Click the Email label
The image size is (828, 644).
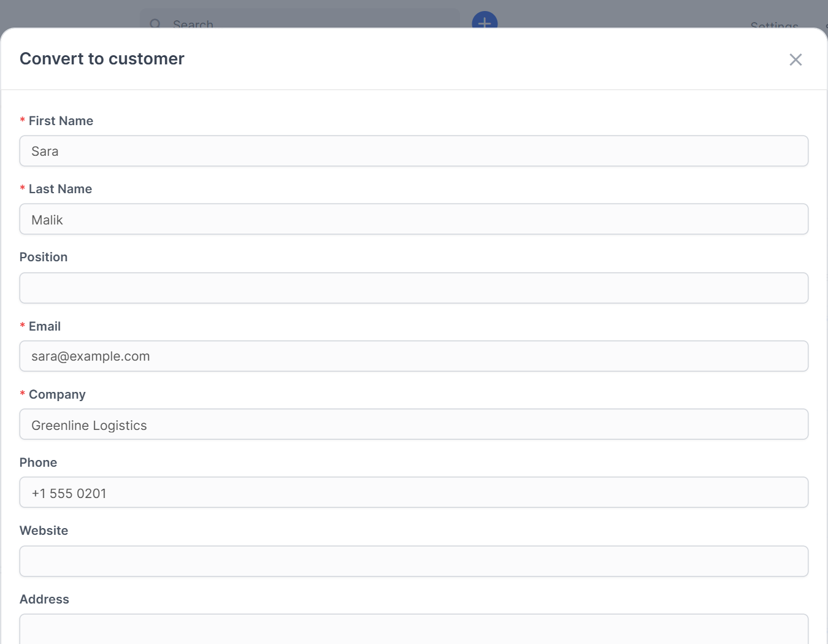(x=45, y=326)
